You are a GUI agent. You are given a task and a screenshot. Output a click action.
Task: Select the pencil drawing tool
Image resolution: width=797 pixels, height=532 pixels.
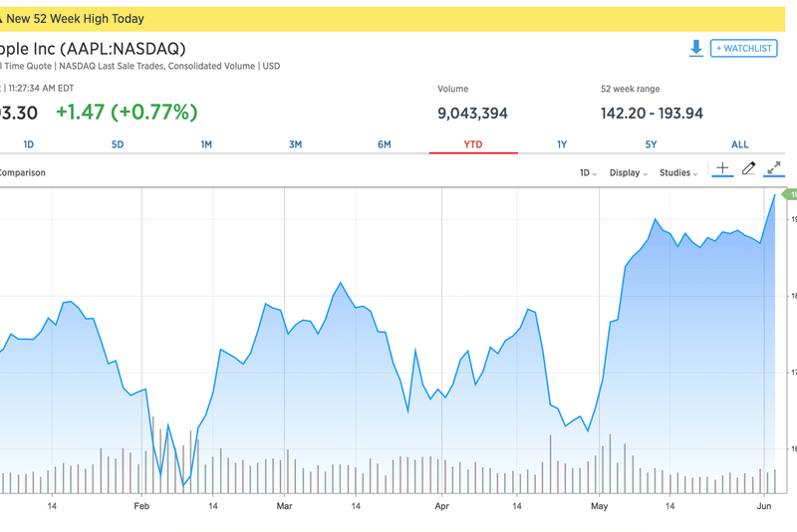(749, 170)
